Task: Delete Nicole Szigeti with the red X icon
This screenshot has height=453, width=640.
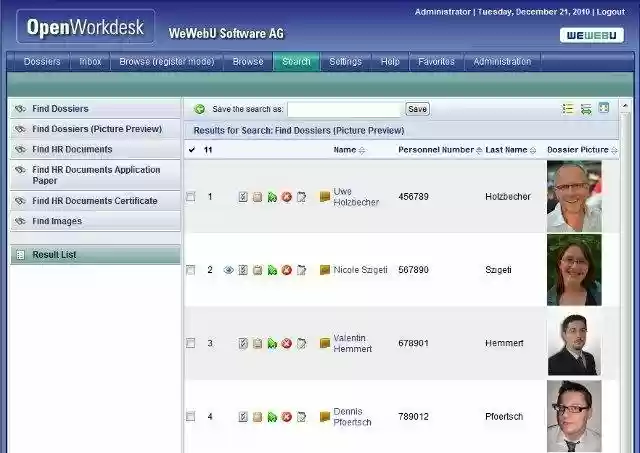Action: click(x=287, y=270)
